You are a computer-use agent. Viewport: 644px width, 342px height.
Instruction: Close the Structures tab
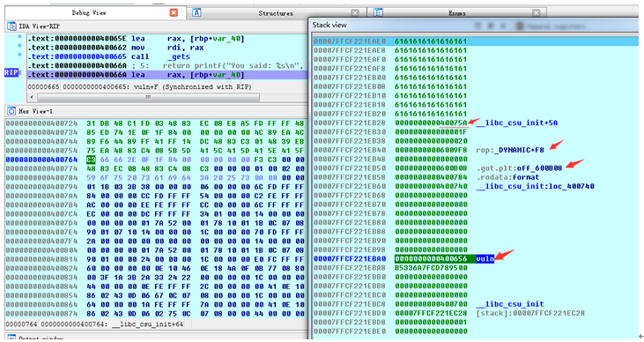click(x=355, y=13)
